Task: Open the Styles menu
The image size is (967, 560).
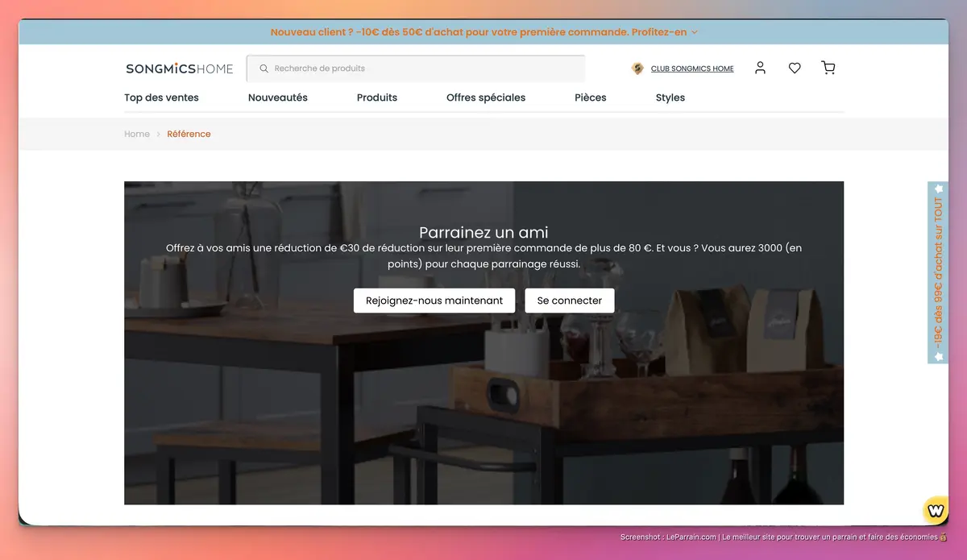Action: [x=670, y=97]
